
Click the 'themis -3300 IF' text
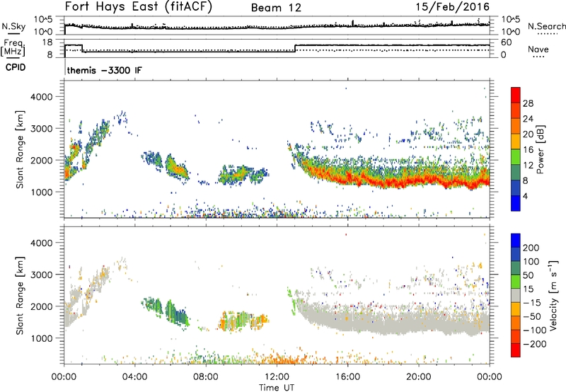tap(104, 70)
